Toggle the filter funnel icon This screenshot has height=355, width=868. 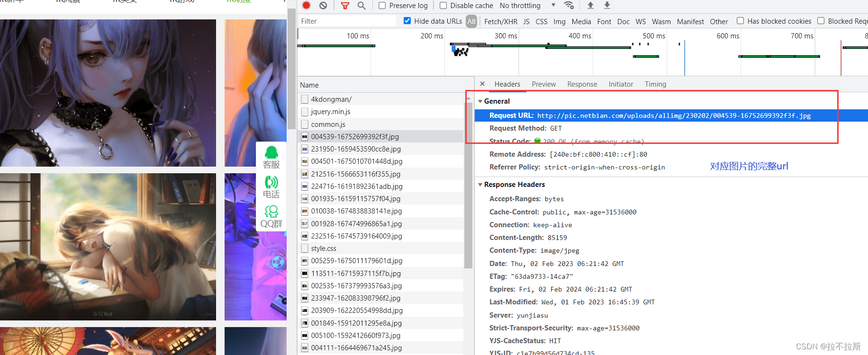click(345, 6)
